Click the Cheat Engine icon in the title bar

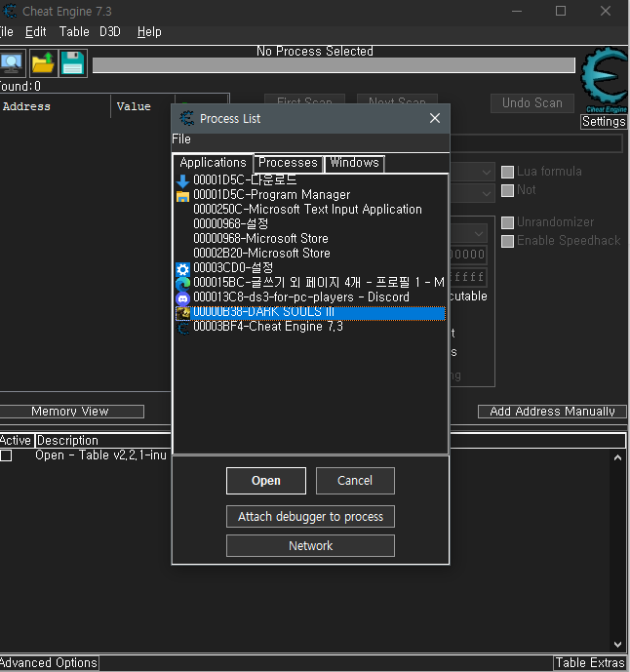coord(10,11)
